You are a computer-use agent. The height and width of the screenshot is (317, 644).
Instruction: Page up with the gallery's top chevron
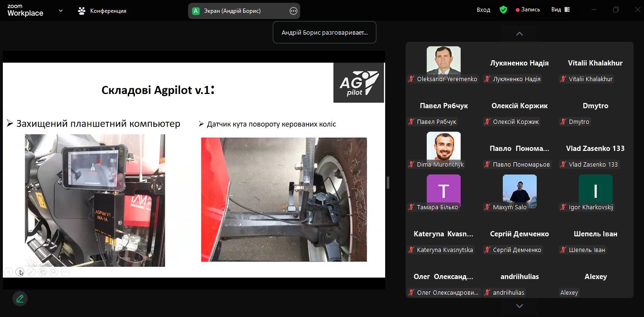[x=520, y=34]
